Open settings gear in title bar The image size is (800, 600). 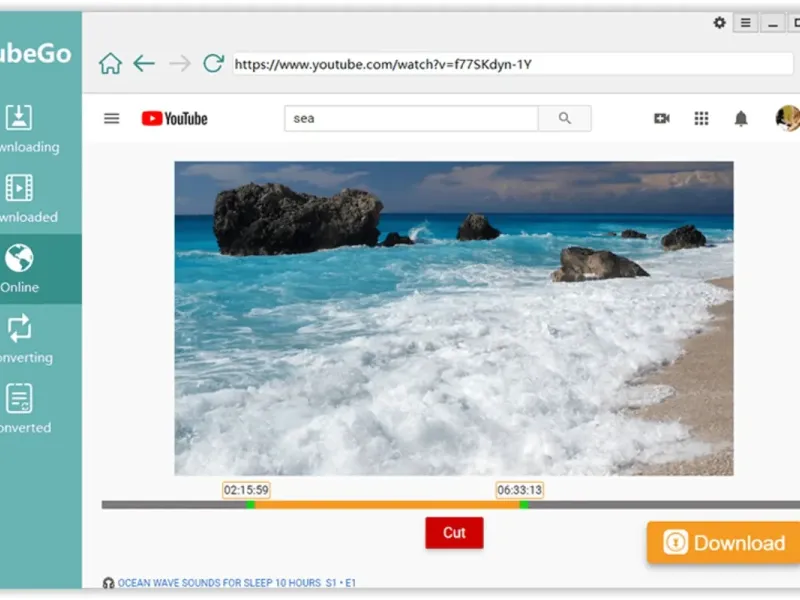tap(719, 22)
